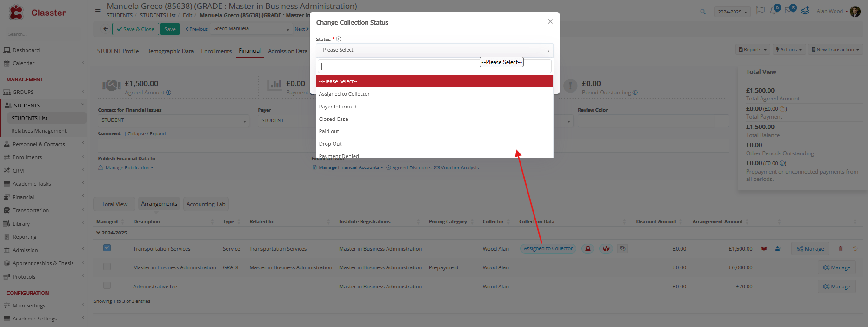Close the Change Collection Status dialog
This screenshot has width=868, height=327.
click(x=550, y=21)
